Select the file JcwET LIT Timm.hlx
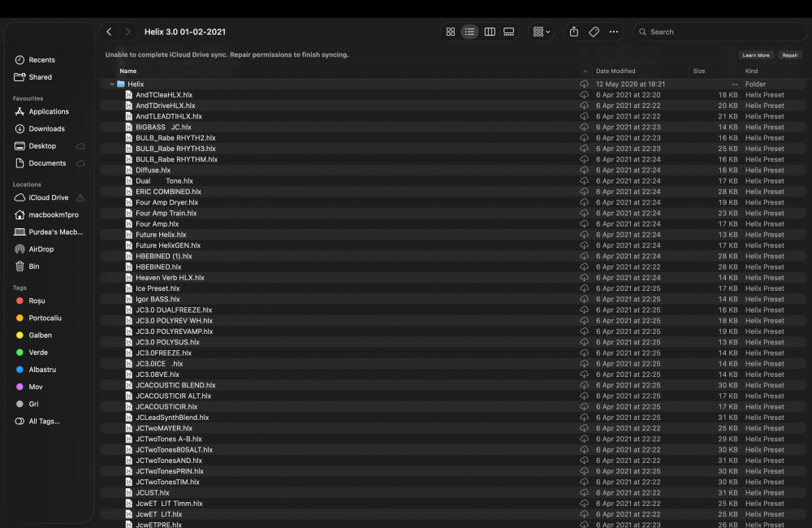This screenshot has width=812, height=528. coord(453,504)
